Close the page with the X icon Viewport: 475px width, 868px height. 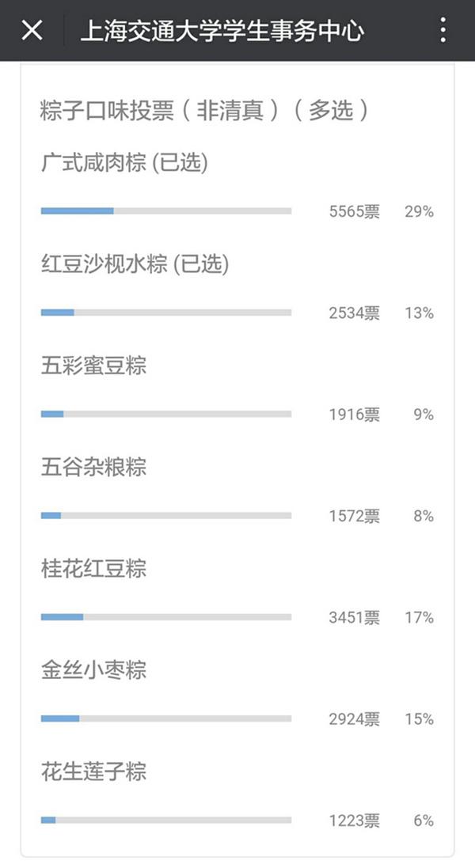click(32, 31)
